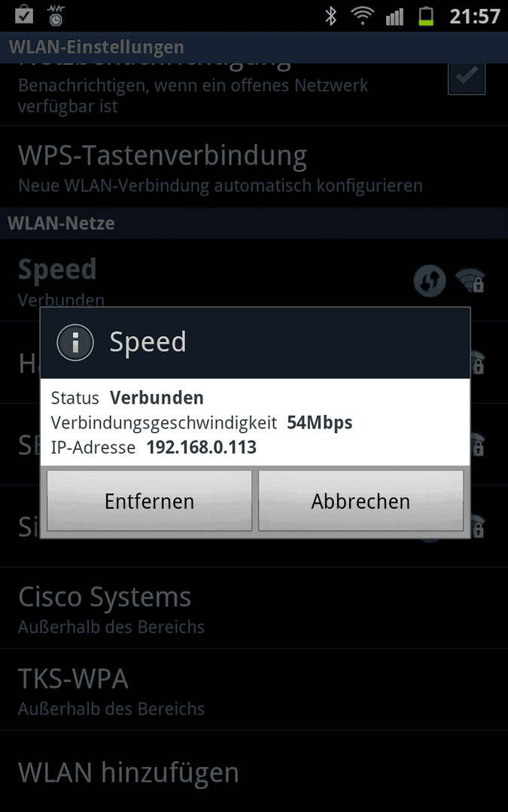This screenshot has width=508, height=812.
Task: Tap the sync icon in Speed network row
Action: tap(430, 280)
